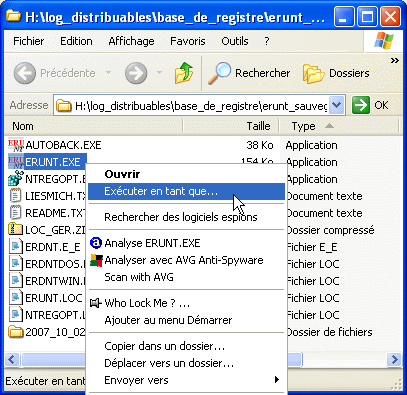The height and width of the screenshot is (395, 407).
Task: Click the address bar folder icon
Action: click(63, 106)
